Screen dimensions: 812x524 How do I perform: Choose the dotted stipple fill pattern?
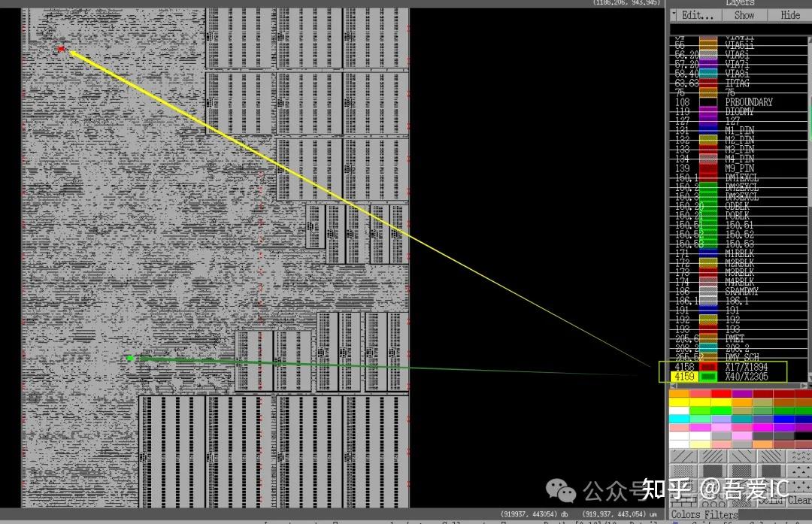coord(683,471)
